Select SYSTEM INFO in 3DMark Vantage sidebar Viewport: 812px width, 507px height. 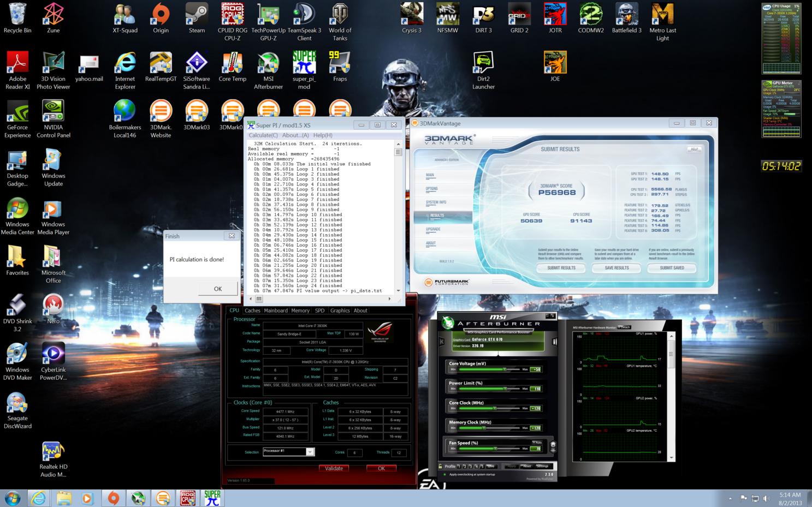pos(436,202)
